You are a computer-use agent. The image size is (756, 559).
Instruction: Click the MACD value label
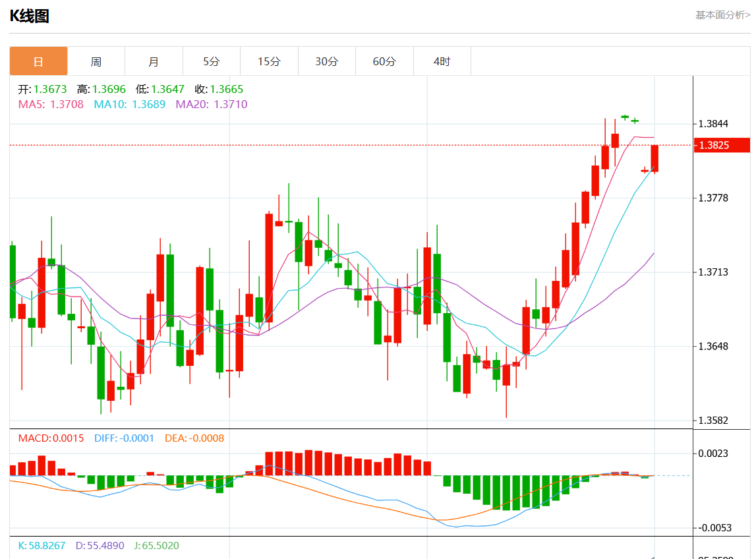[51, 438]
